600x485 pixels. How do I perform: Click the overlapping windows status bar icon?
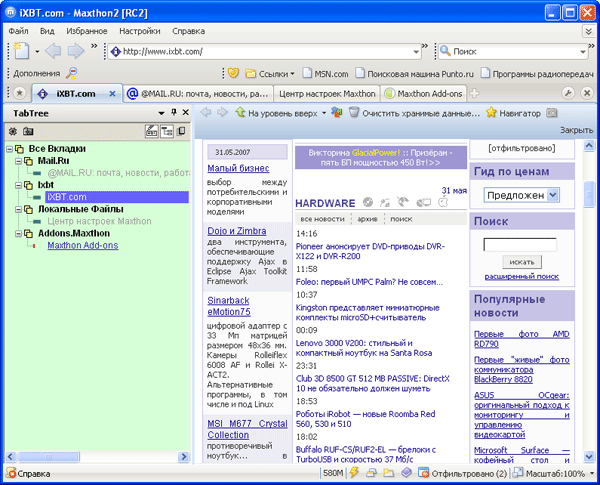pyautogui.click(x=371, y=473)
